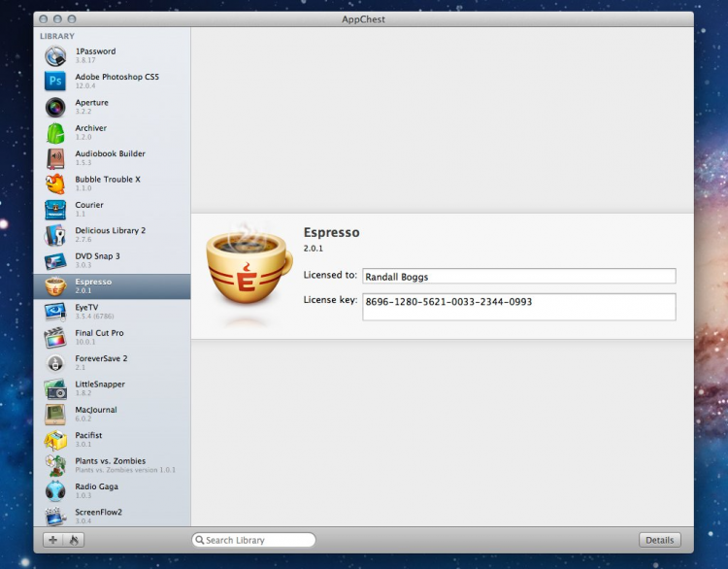
Task: Focus the Search Library field
Action: tap(253, 540)
